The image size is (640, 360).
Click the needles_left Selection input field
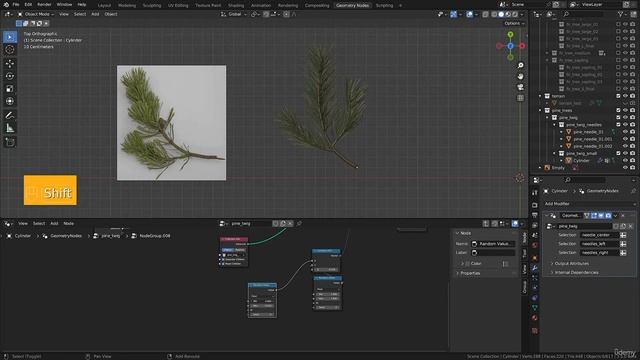(599, 244)
